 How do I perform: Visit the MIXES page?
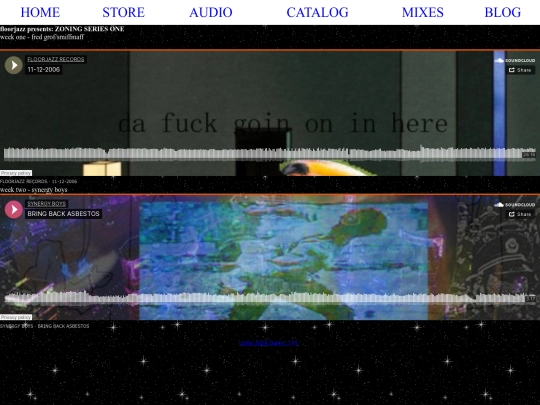click(423, 12)
